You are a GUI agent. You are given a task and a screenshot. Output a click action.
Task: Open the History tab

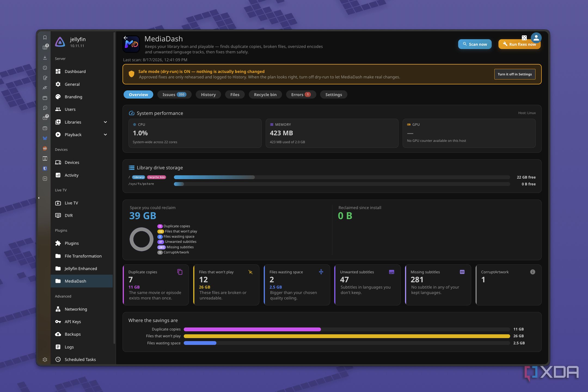[208, 94]
